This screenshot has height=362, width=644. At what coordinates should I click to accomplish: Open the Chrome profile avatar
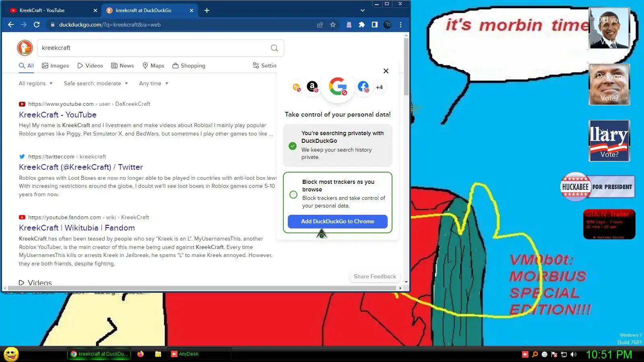coord(388,25)
